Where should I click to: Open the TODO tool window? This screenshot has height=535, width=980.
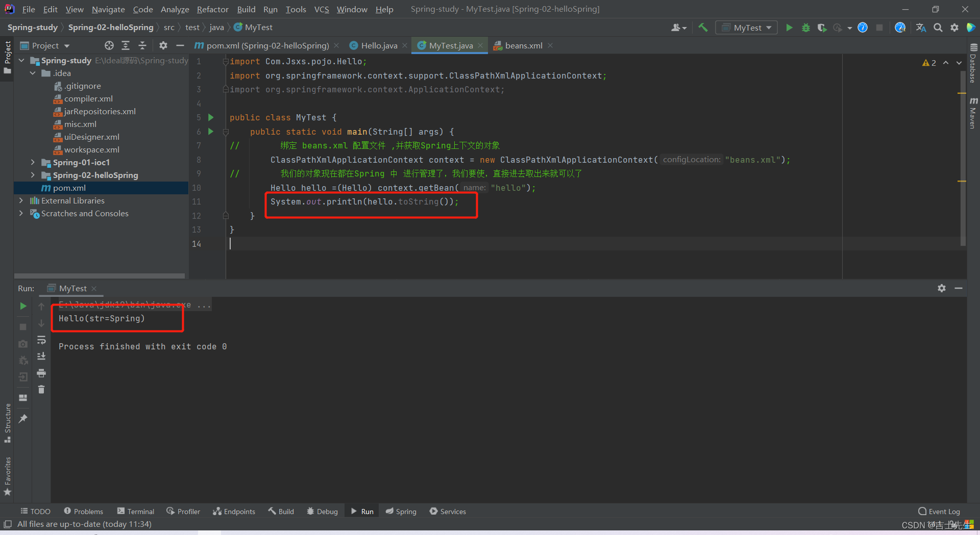click(x=35, y=511)
